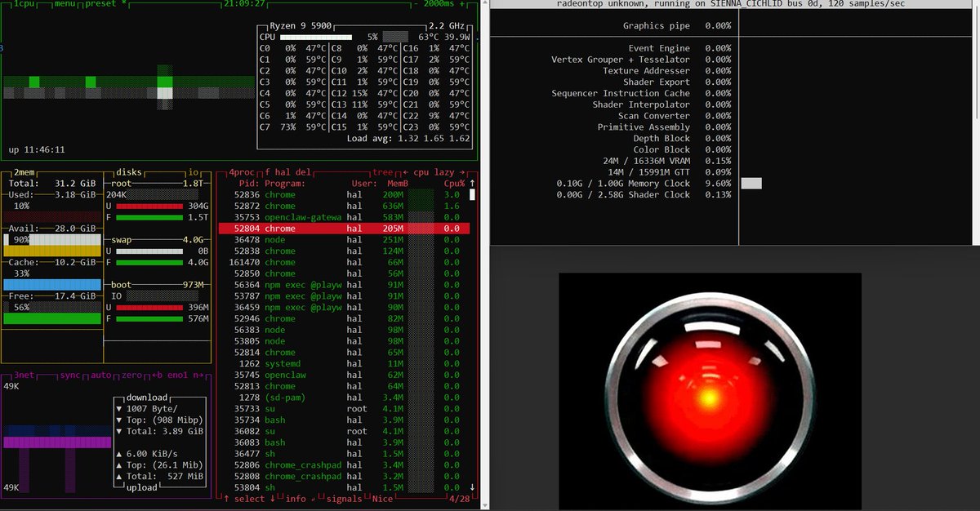
Task: Toggle the 3net box label
Action: point(22,375)
